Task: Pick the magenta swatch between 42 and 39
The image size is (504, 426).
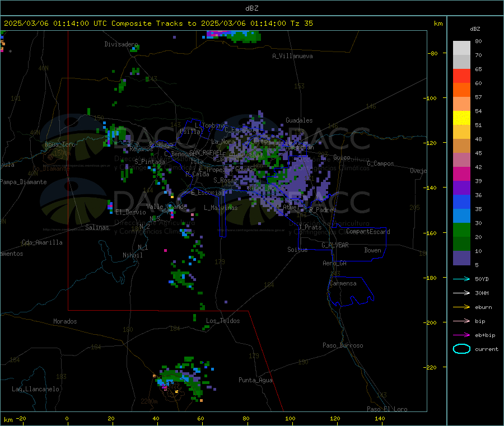Action: [461, 174]
